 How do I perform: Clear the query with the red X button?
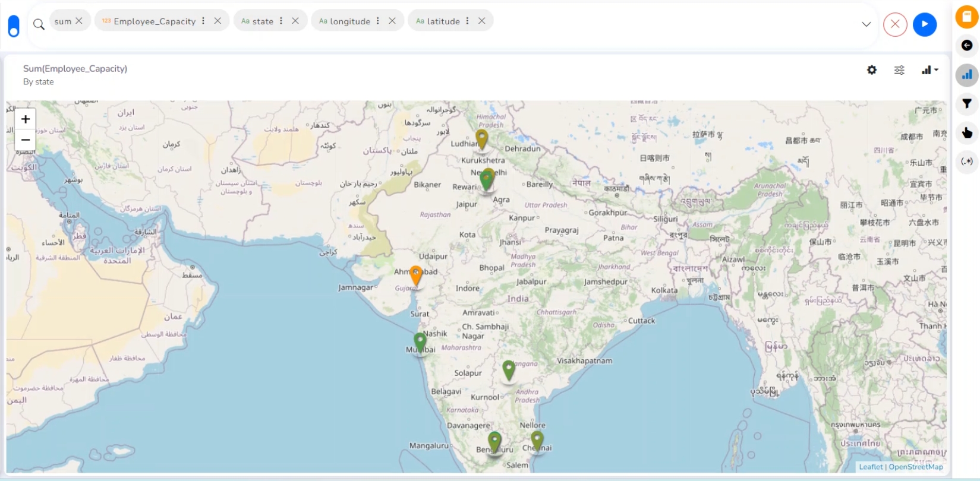[894, 24]
